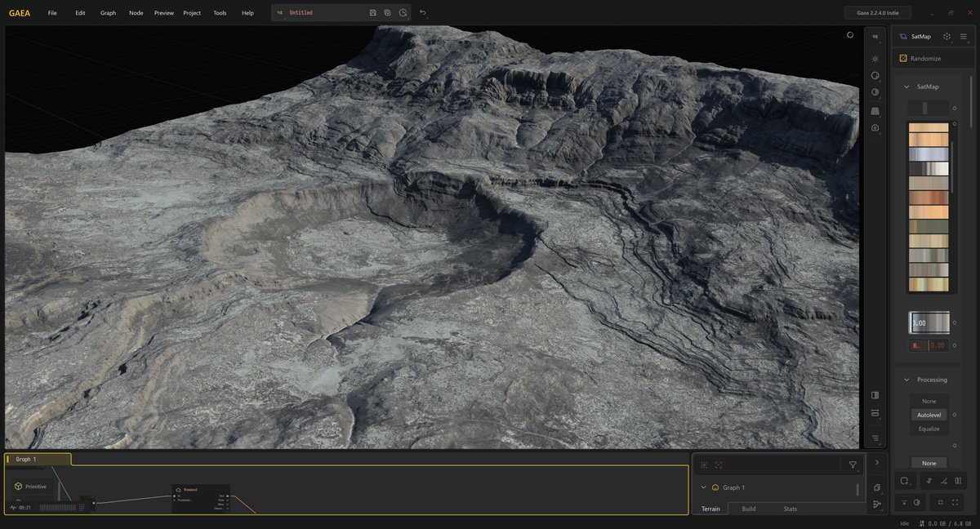Select None processing option
Image resolution: width=980 pixels, height=529 pixels.
pos(929,401)
